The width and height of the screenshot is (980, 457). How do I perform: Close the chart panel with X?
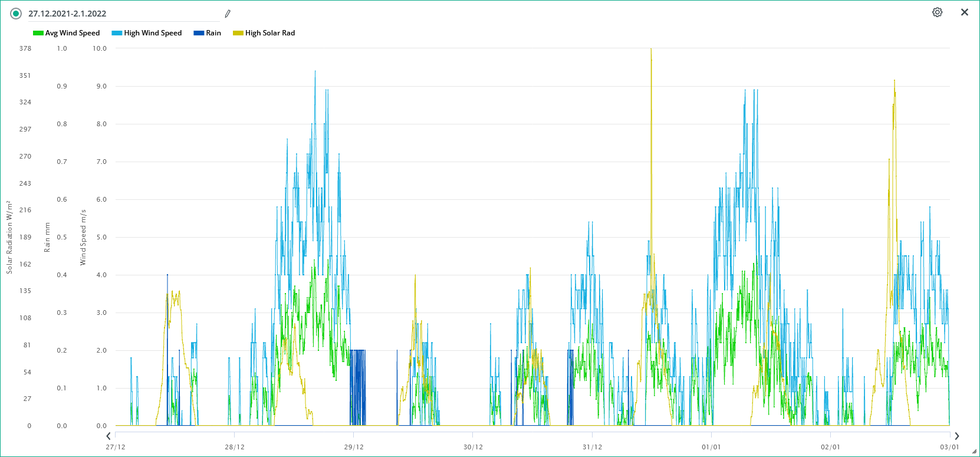point(965,12)
